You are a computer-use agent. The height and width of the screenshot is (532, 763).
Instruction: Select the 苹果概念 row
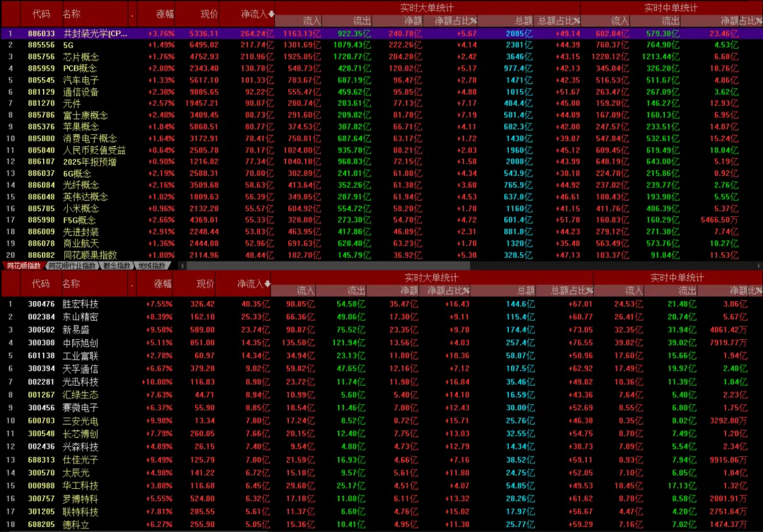coord(381,126)
